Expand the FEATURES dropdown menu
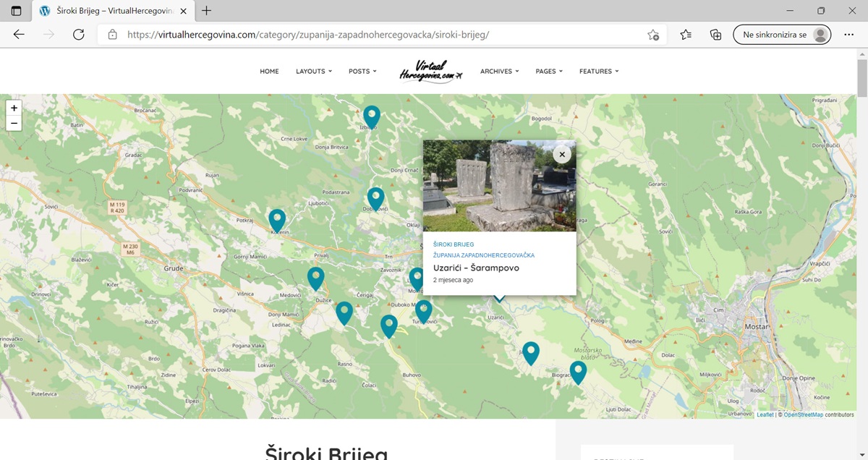868x460 pixels. [x=599, y=72]
